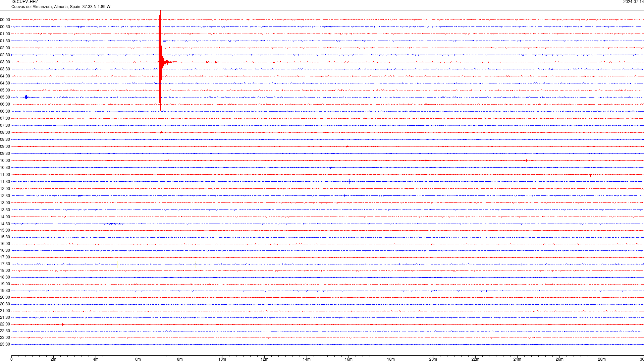
Task: Click the red burst on the 20:00 trace
Action: pyautogui.click(x=284, y=297)
